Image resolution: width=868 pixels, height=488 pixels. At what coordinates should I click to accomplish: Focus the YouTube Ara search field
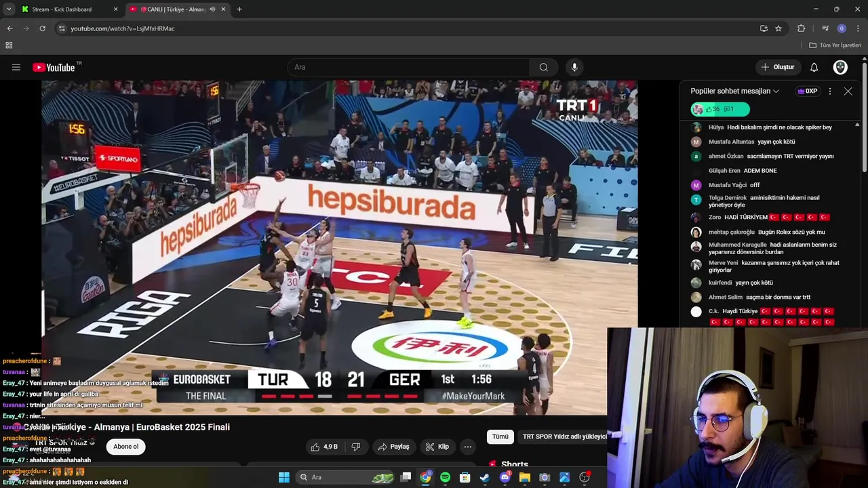(x=409, y=67)
